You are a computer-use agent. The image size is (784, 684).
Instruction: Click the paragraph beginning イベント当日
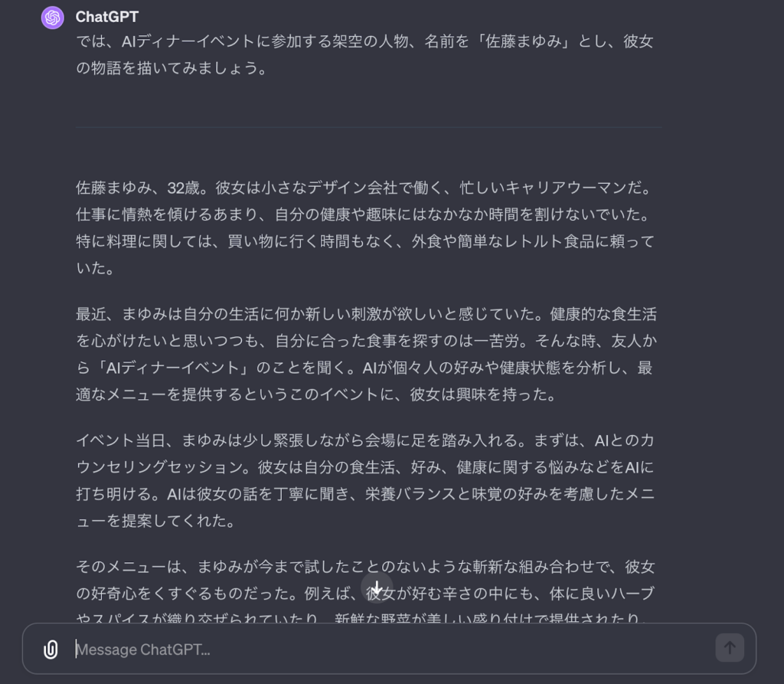pos(365,480)
